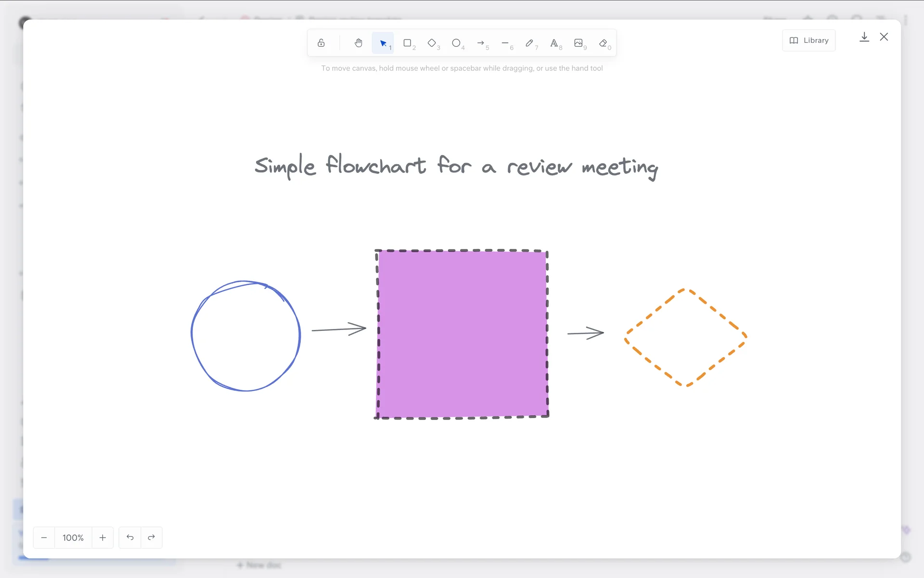This screenshot has width=924, height=578.
Task: Select the Rectangle shape tool
Action: (x=408, y=43)
